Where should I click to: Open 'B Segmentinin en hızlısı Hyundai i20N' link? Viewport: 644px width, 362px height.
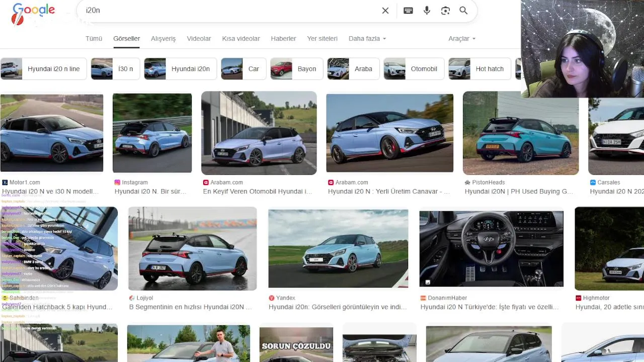tap(191, 307)
